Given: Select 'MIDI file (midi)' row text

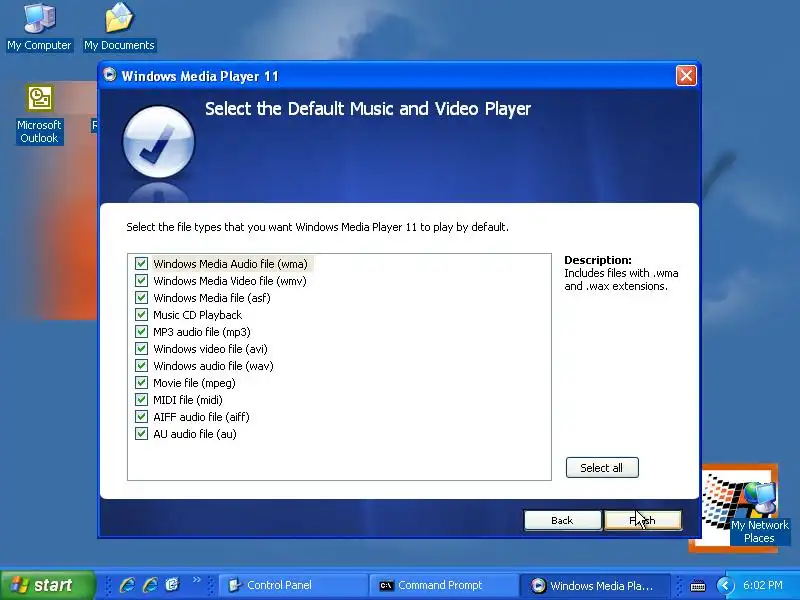Looking at the screenshot, I should coord(188,400).
